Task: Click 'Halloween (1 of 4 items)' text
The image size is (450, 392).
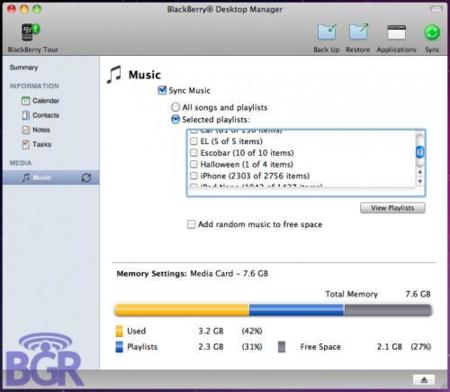Action: [247, 164]
